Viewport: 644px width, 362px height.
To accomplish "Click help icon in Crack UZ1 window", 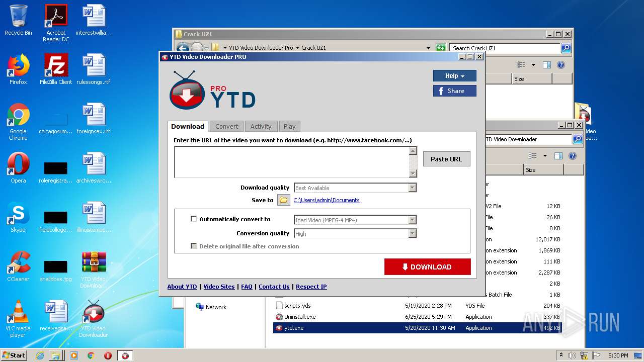I will [561, 65].
